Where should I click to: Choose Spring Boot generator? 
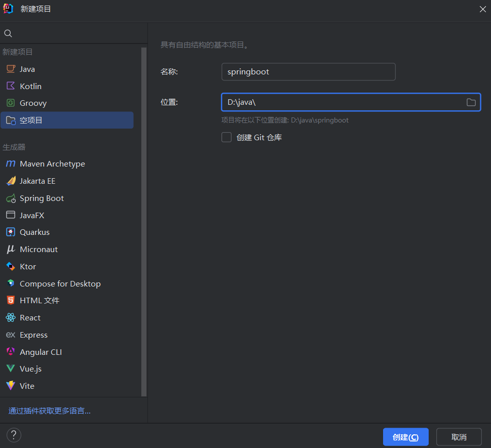click(x=67, y=198)
